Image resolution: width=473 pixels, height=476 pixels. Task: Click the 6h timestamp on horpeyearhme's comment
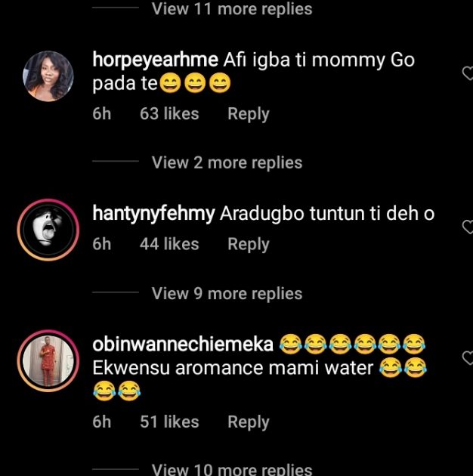[x=101, y=114]
